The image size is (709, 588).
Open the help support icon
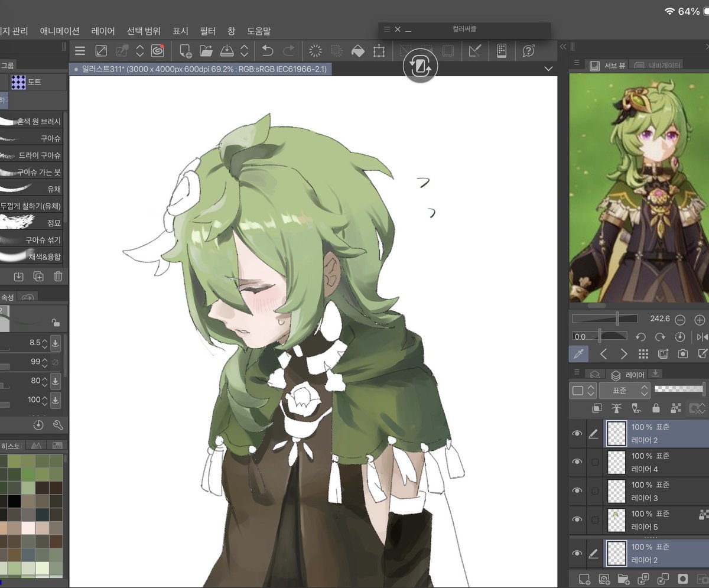[x=529, y=51]
